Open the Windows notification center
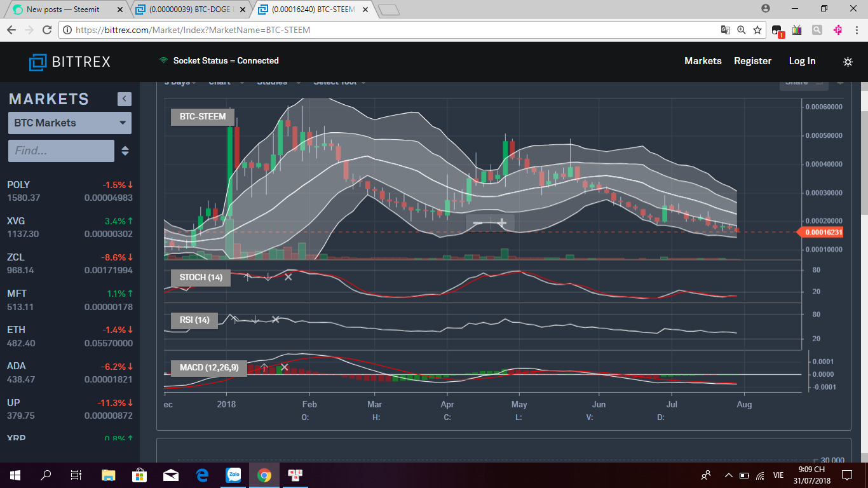 tap(846, 475)
